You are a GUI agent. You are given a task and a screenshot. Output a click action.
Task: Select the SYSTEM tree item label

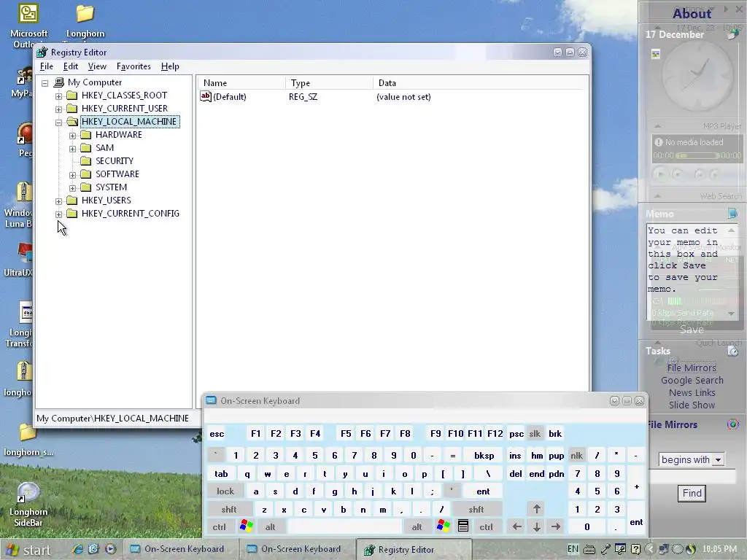tap(111, 187)
